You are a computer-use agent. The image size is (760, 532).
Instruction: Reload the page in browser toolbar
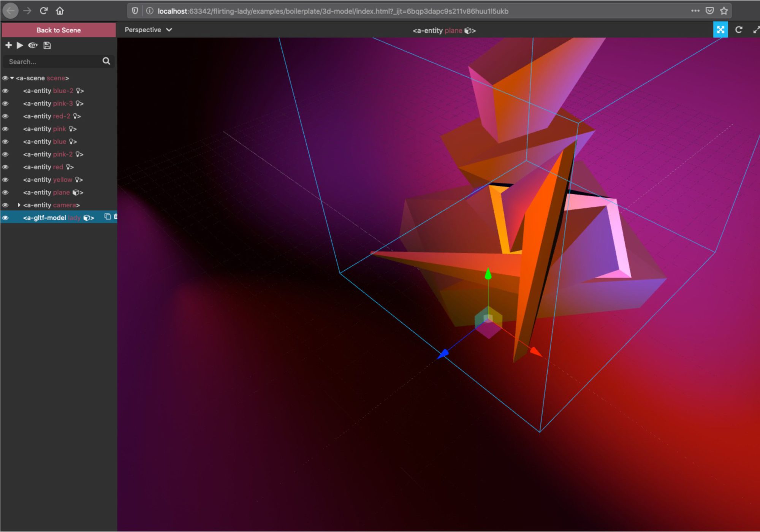[x=44, y=11]
